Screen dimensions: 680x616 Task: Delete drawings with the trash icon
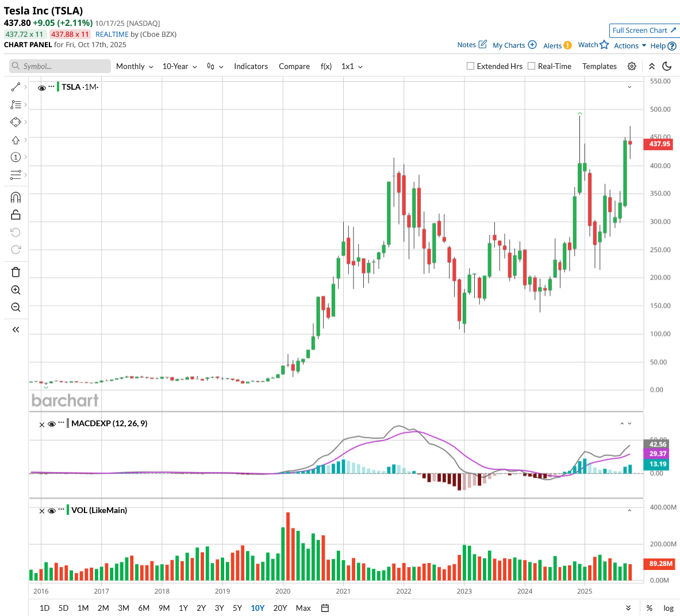16,272
